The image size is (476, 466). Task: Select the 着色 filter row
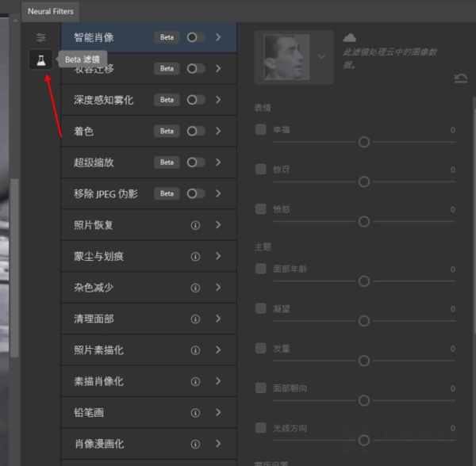point(149,131)
